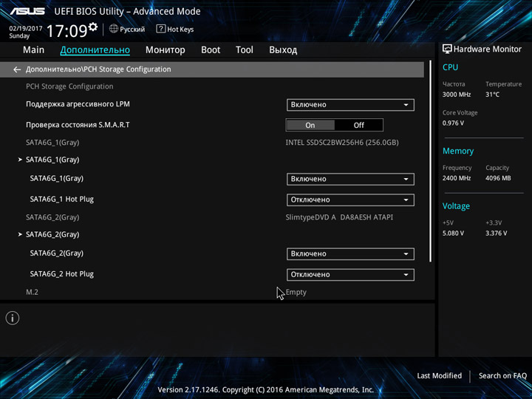Viewport: 532px width, 399px height.
Task: Click the 02/19/2017 date display
Action: (x=26, y=29)
